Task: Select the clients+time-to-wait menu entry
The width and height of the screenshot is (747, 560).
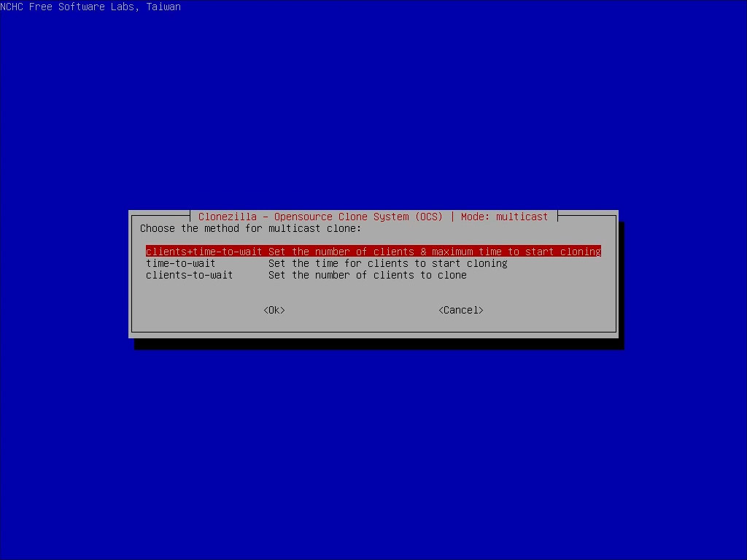Action: (204, 252)
